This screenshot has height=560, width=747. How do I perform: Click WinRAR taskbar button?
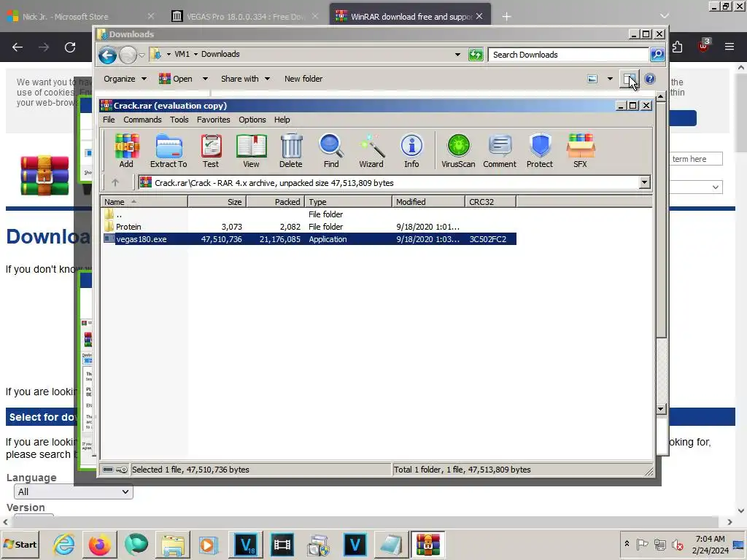point(427,544)
